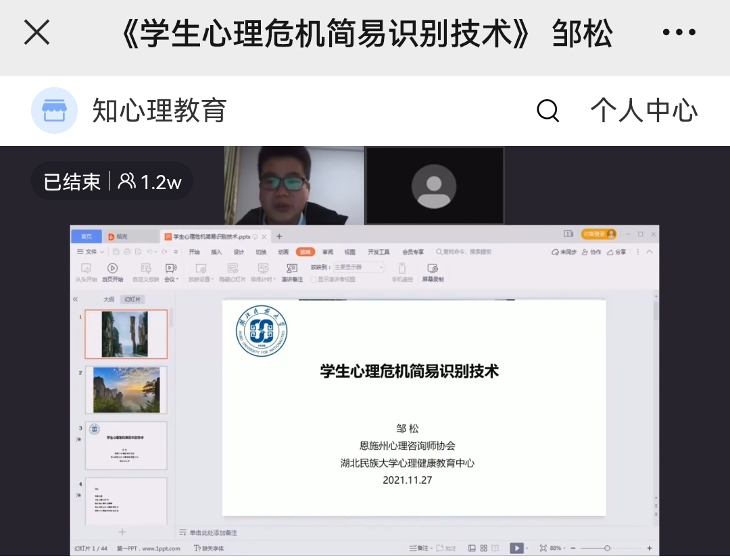The image size is (730, 560).
Task: Go to 个人中心
Action: click(x=643, y=110)
